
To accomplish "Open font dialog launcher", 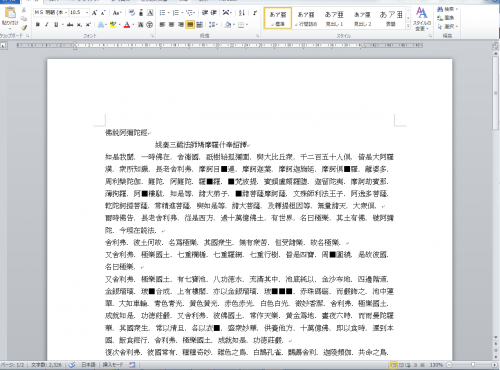I will 152,35.
